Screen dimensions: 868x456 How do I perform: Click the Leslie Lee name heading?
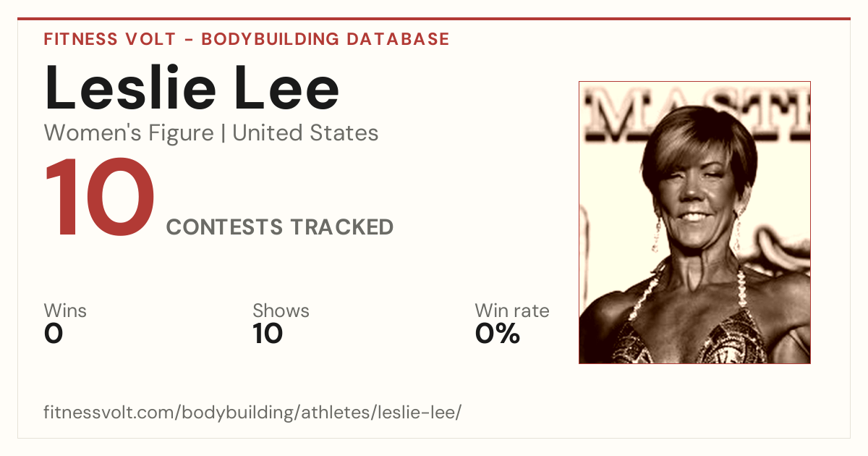[192, 88]
